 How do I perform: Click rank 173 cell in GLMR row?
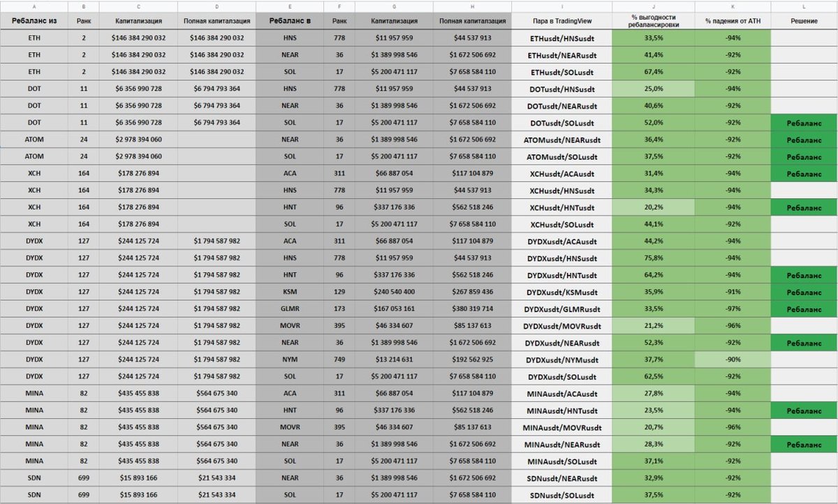[339, 309]
